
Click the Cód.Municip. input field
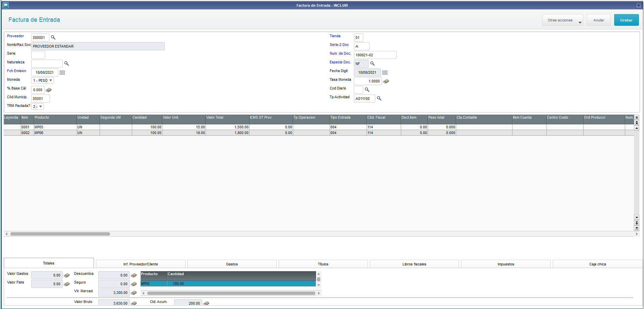click(x=41, y=99)
